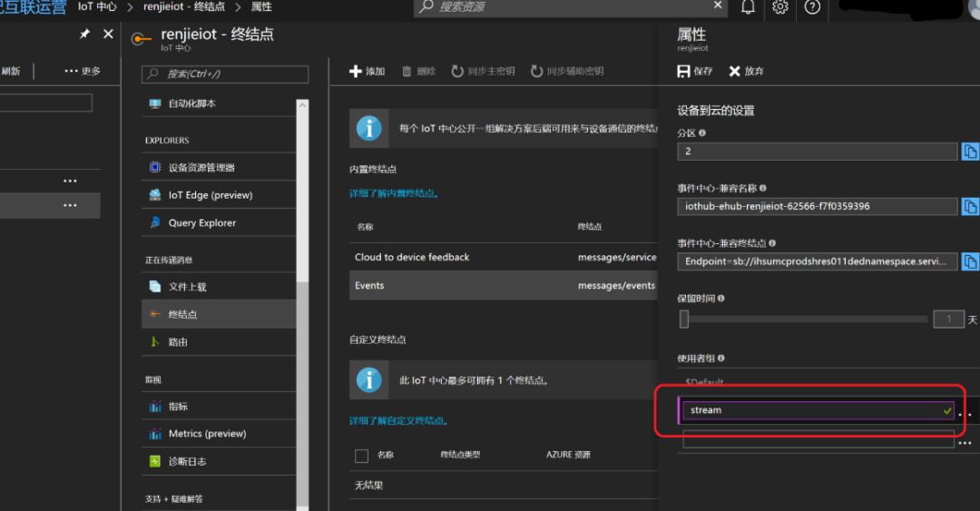Click the 设备资源管理器 chip icon
Viewport: 980px width, 511px height.
tap(155, 167)
